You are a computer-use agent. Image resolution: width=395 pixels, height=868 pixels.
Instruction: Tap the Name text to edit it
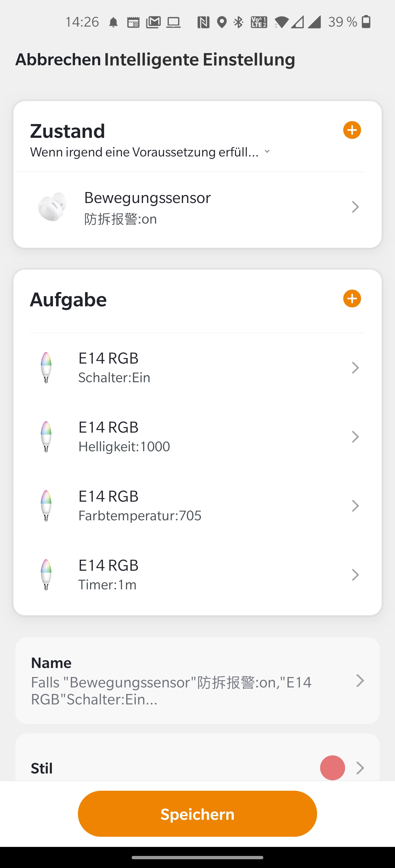pyautogui.click(x=171, y=690)
